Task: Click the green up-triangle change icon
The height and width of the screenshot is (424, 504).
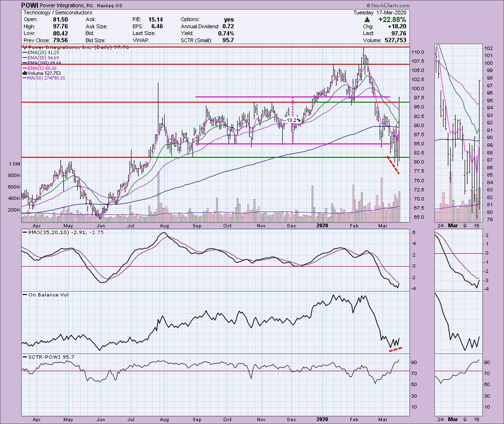Action: [367, 20]
